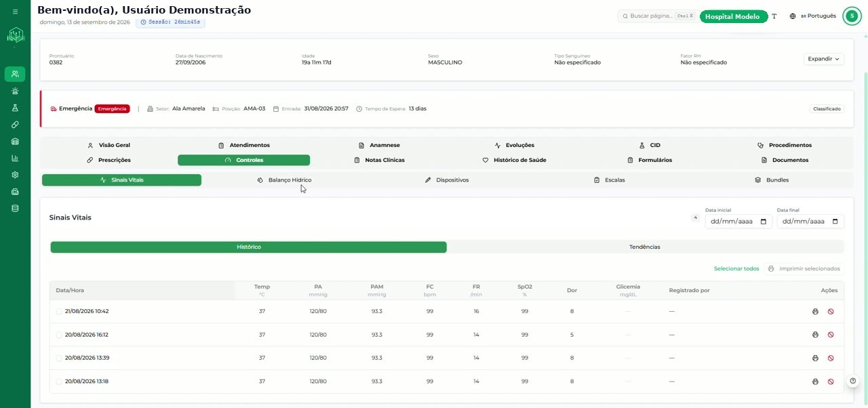Select the Controles tab
Viewport: 868px width, 408px height.
coord(243,160)
